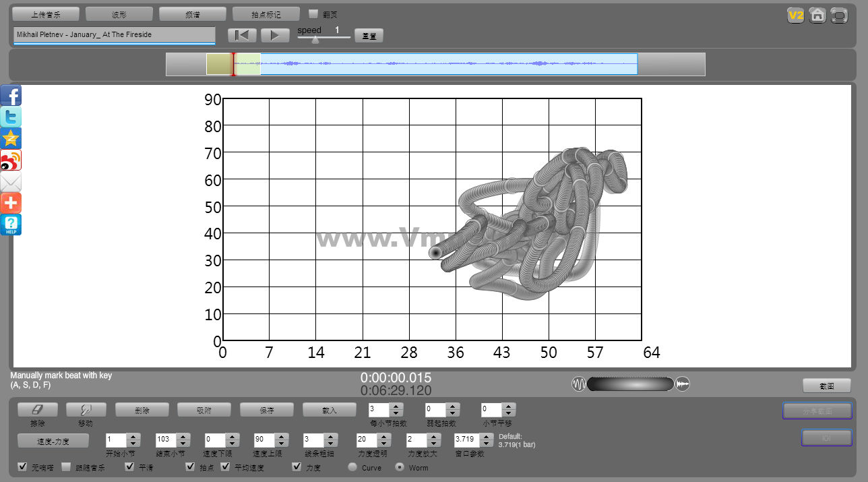This screenshot has height=482, width=868.
Task: Decrease the 结束小节 end-bar value
Action: [x=183, y=444]
